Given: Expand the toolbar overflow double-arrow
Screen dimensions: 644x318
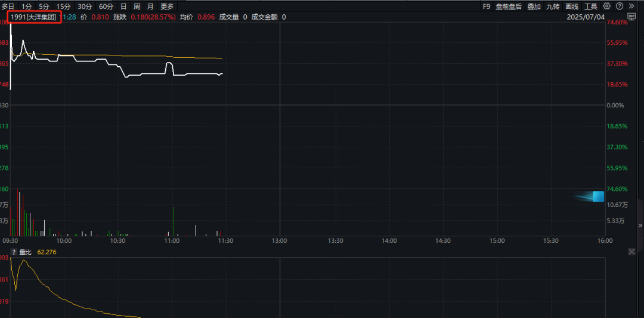Looking at the screenshot, I should point(631,6).
